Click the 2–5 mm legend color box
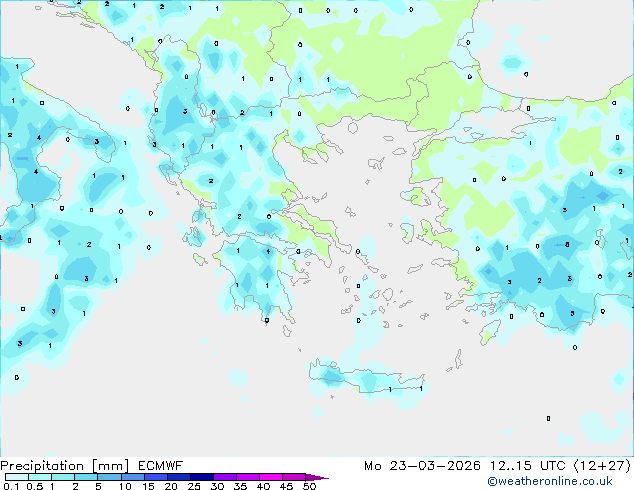This screenshot has width=634, height=490. coord(86,477)
